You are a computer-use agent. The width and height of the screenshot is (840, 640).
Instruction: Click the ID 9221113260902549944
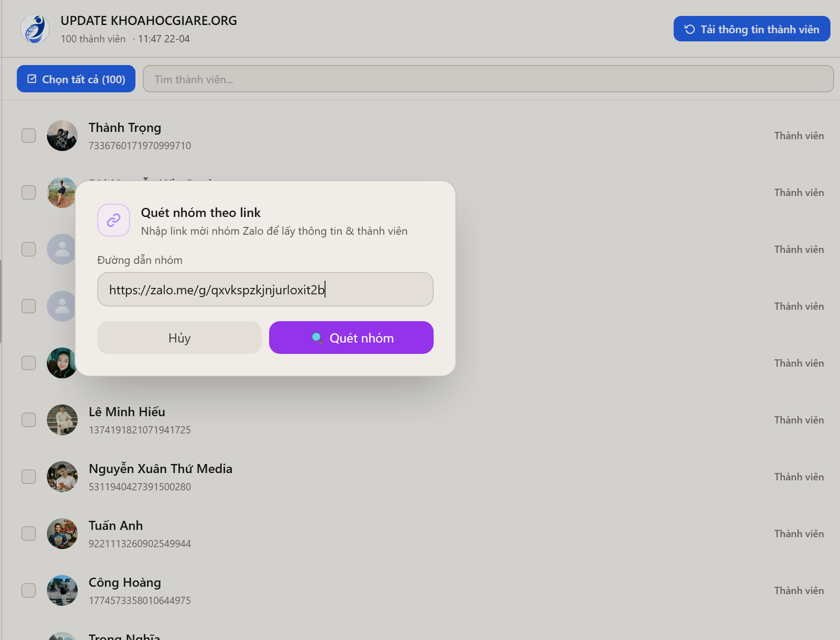tap(140, 544)
